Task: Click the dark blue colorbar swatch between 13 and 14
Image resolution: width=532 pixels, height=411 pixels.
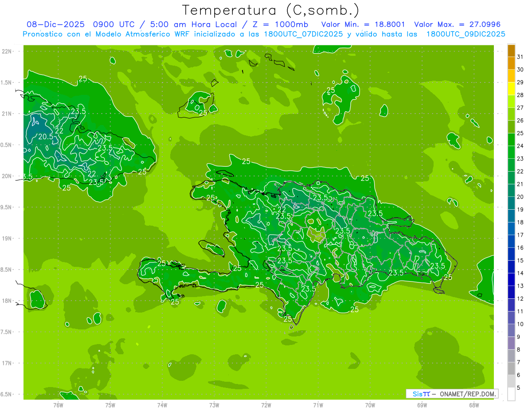Action: [511, 280]
